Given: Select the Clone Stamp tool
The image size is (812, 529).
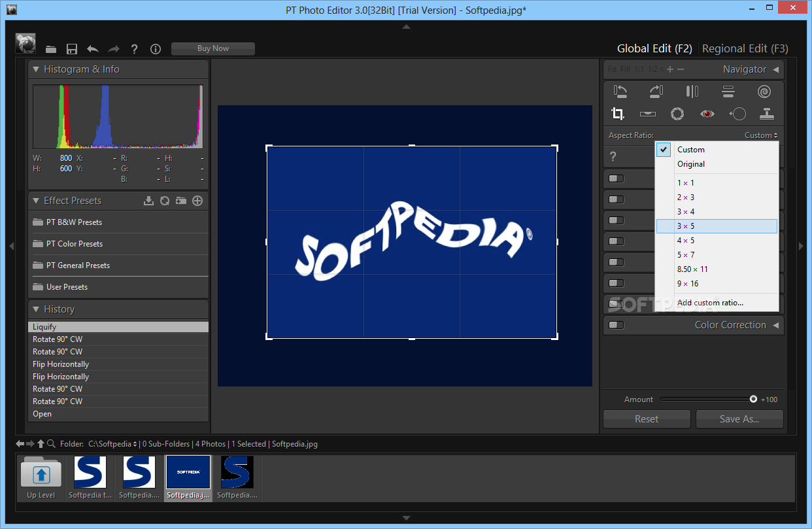Looking at the screenshot, I should pyautogui.click(x=767, y=114).
